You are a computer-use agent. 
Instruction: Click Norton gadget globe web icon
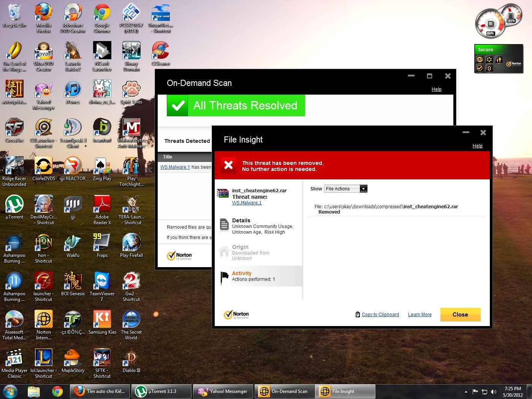(x=480, y=60)
